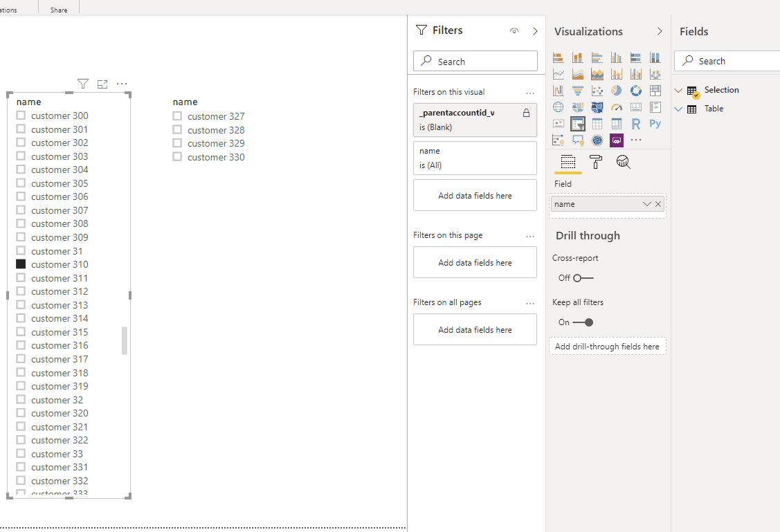780x532 pixels.
Task: Open the Analytics magnifier tab
Action: tap(623, 162)
